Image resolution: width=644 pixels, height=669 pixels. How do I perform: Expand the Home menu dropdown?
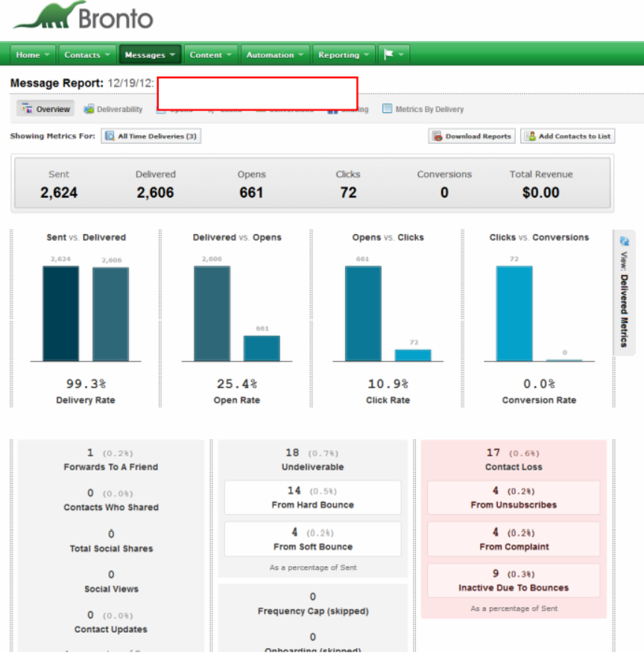34,54
